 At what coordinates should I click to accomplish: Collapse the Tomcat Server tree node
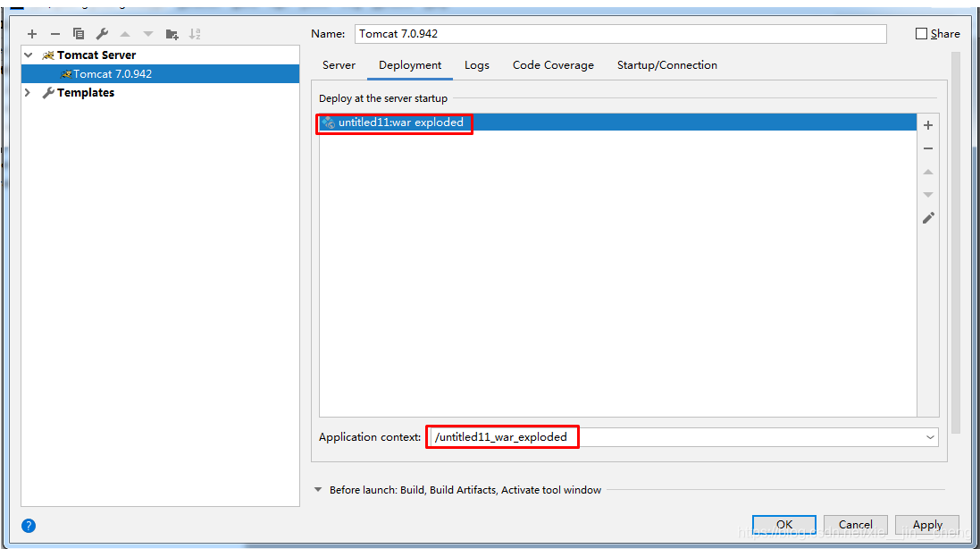pos(28,55)
